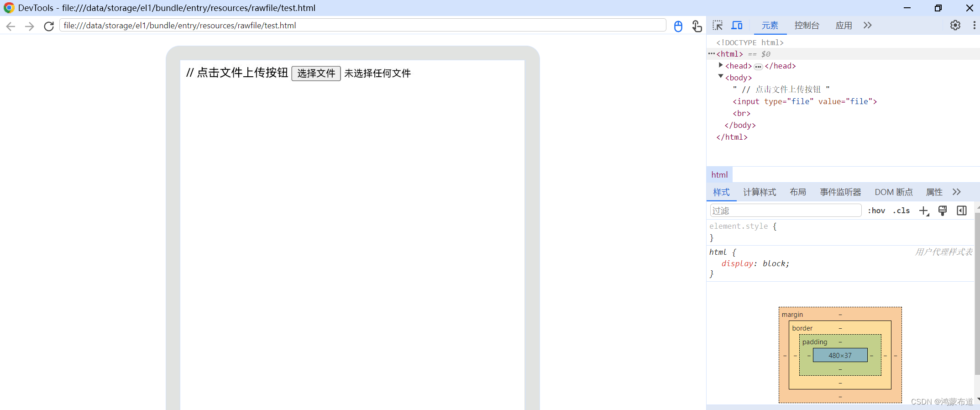The width and height of the screenshot is (980, 410).
Task: Switch to the 事件监听器 tab
Action: [840, 192]
